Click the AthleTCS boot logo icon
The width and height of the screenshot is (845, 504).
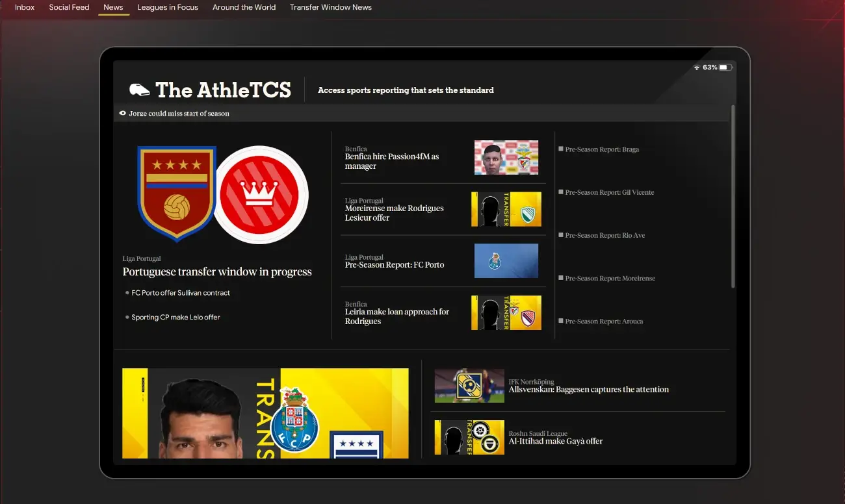tap(139, 90)
